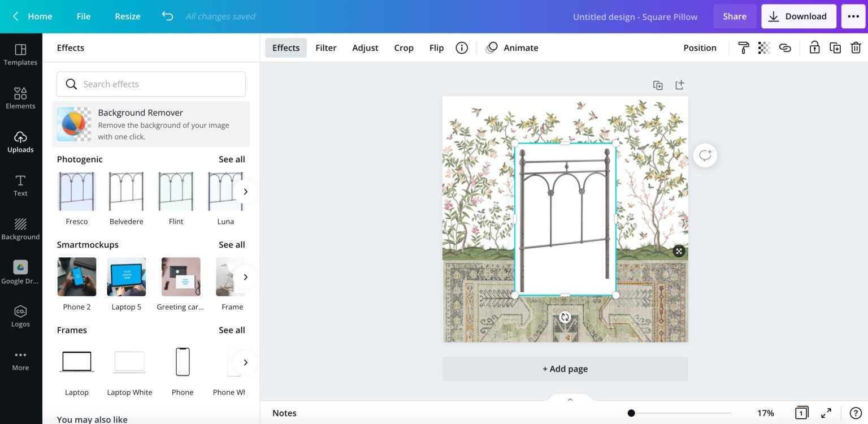Click the Search effects field
The image size is (868, 424).
(x=151, y=84)
